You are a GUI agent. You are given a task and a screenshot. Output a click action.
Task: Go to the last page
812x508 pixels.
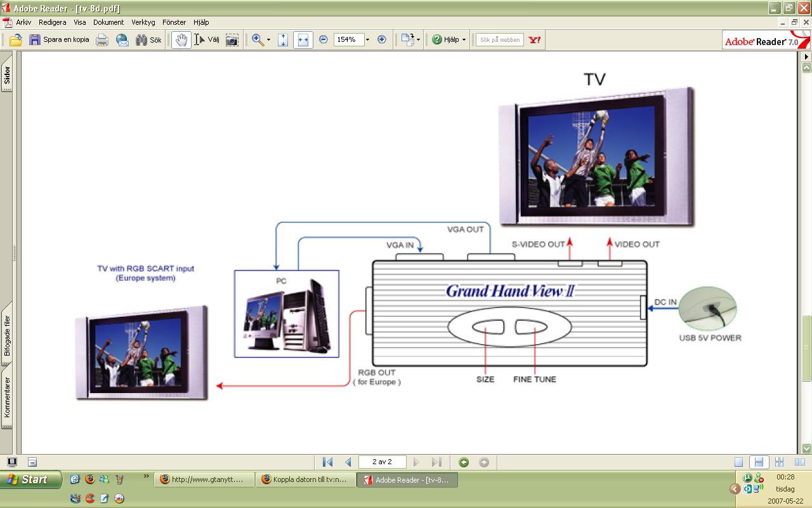[x=436, y=462]
